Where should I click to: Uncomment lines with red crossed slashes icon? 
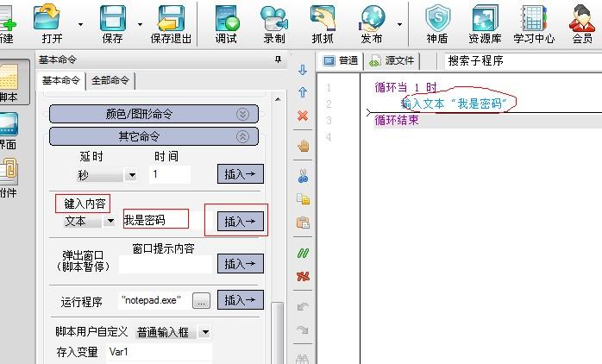(303, 276)
